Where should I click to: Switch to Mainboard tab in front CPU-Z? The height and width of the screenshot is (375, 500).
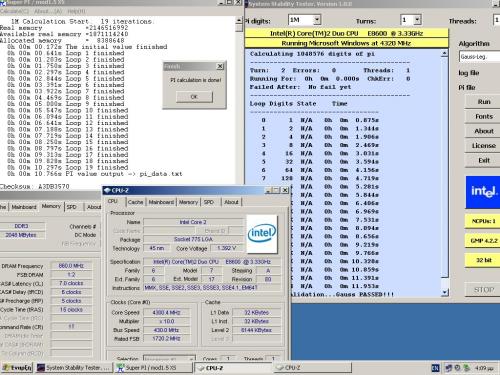click(x=161, y=202)
